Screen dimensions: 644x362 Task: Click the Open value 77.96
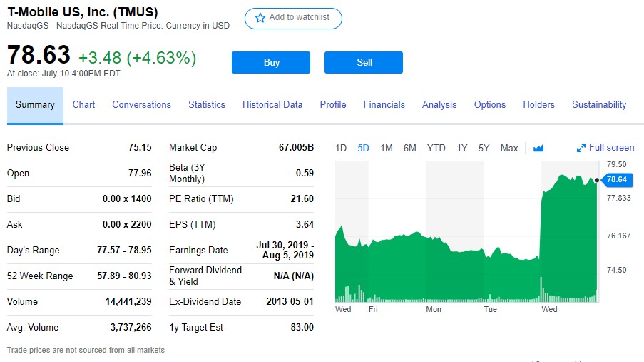[x=140, y=174]
